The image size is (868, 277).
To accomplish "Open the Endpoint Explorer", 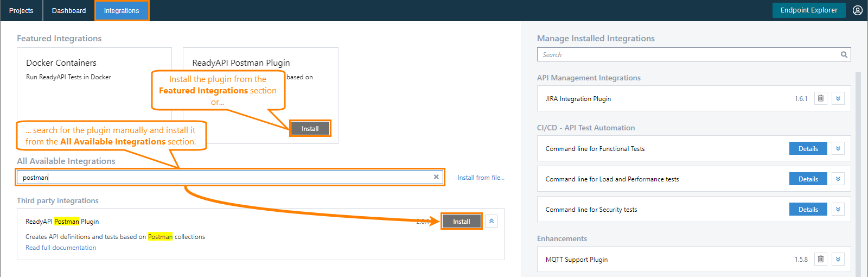I will coord(809,10).
